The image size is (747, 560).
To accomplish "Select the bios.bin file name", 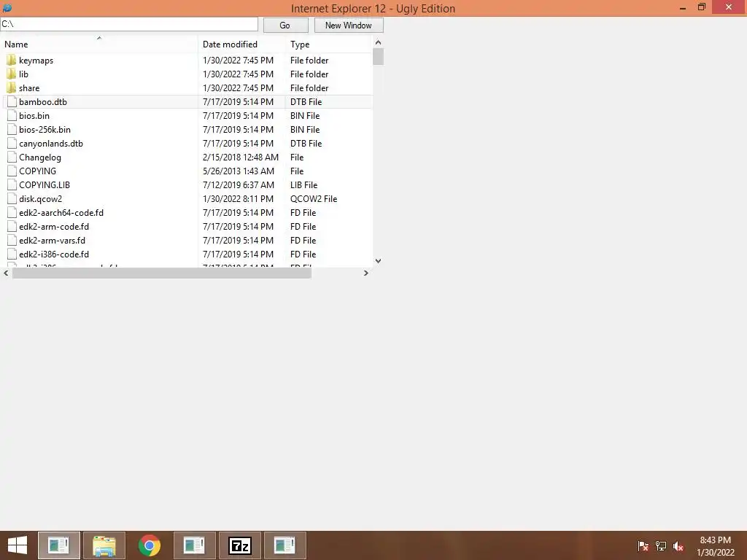I will (34, 116).
